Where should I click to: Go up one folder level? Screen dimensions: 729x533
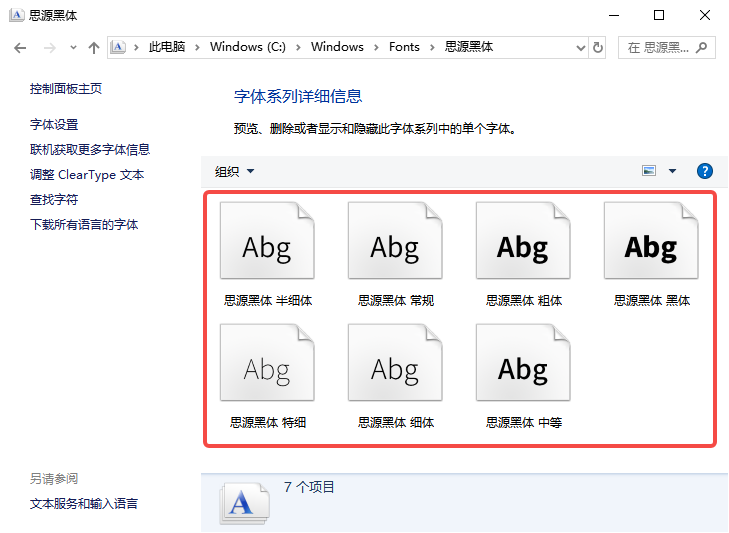pyautogui.click(x=94, y=47)
